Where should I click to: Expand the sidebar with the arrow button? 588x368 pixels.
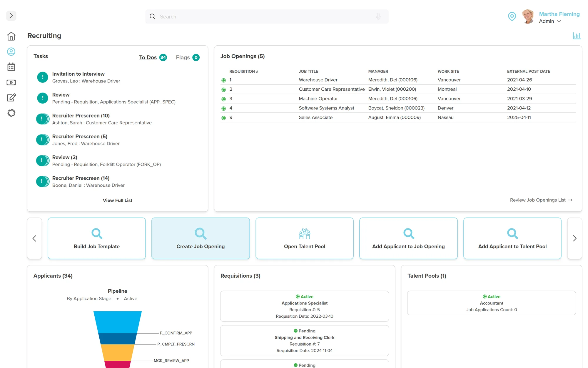pyautogui.click(x=11, y=16)
